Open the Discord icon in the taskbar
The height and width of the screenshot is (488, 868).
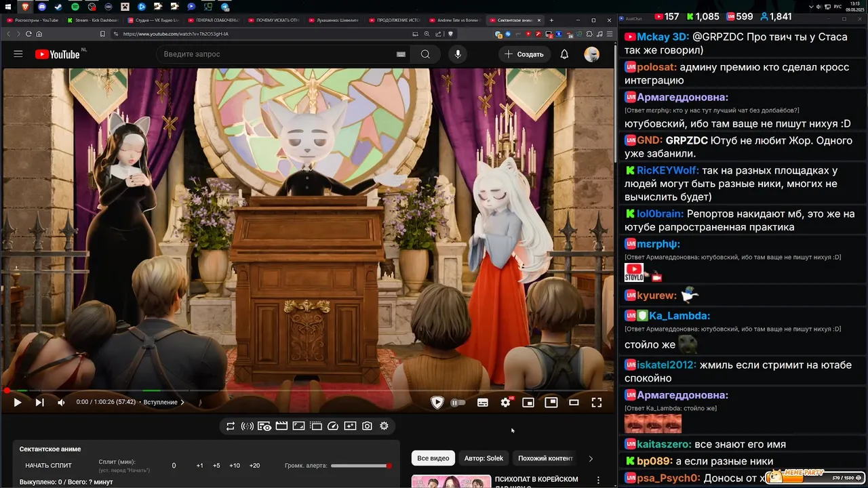tap(41, 7)
